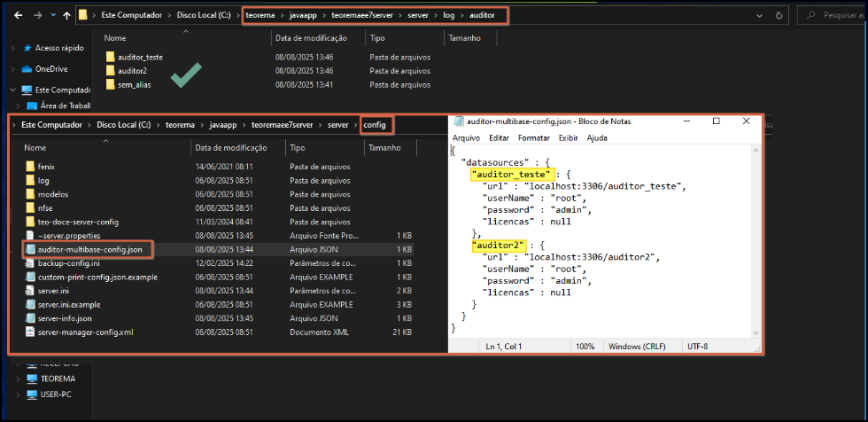This screenshot has width=868, height=422.
Task: Collapse Este Computador tree node
Action: click(x=13, y=90)
